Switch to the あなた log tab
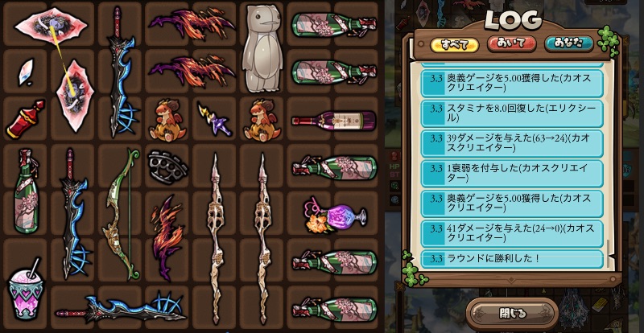 [x=569, y=43]
